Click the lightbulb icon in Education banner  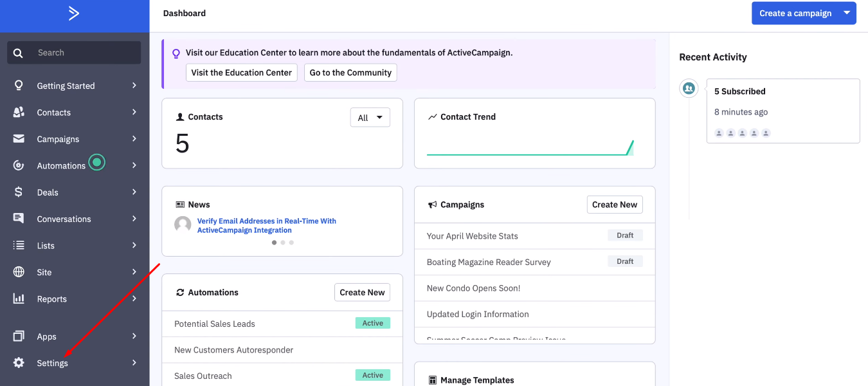tap(176, 53)
